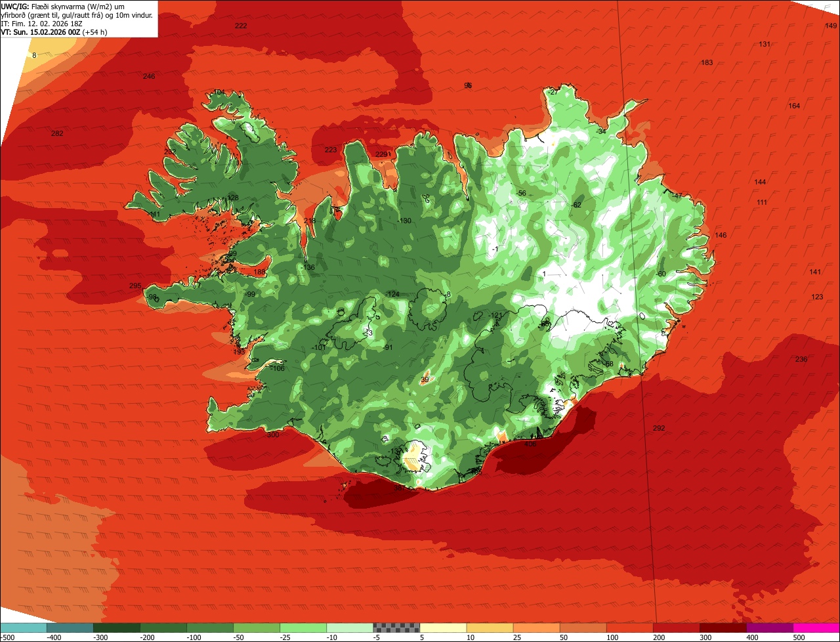Click the legend subtitle line mentioning '10m vindur'
Screen dimensions: 840x642
(77, 15)
